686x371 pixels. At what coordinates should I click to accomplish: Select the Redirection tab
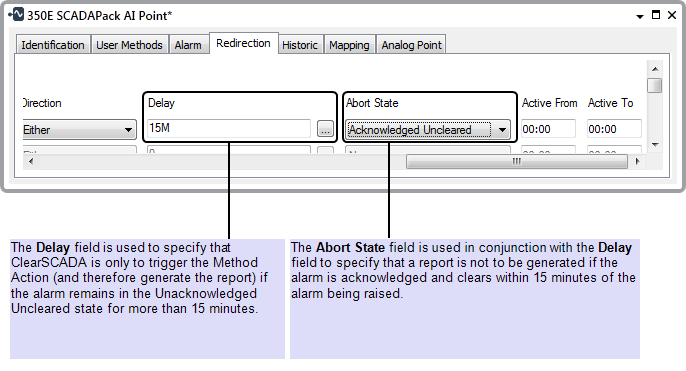243,43
